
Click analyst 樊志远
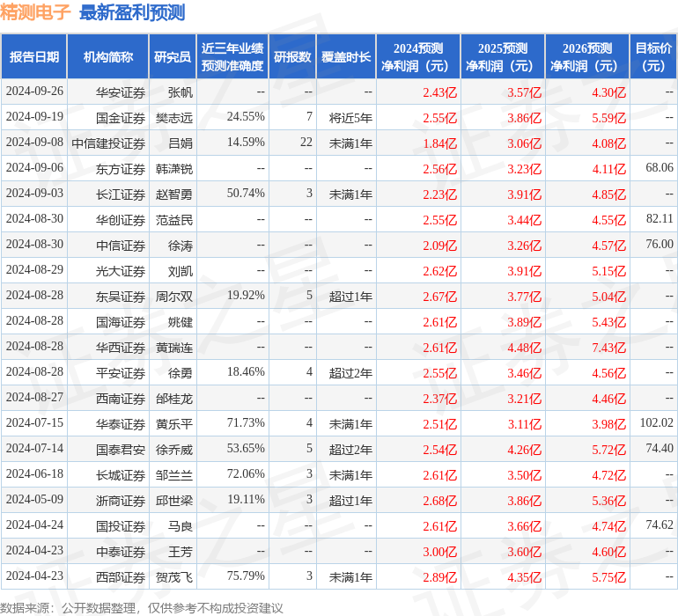tap(173, 118)
